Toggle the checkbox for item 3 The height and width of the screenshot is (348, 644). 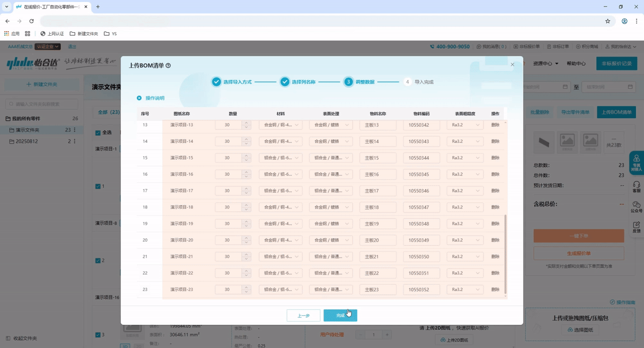[x=98, y=334]
